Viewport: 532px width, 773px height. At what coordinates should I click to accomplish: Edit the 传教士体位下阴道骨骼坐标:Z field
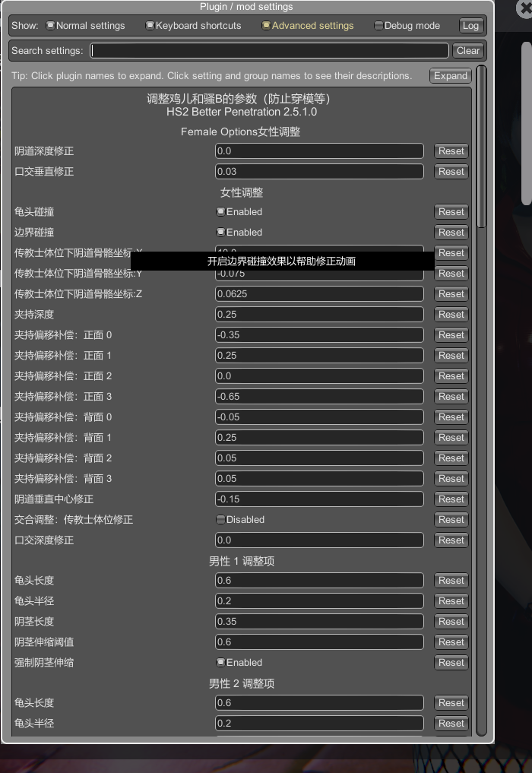pos(319,294)
